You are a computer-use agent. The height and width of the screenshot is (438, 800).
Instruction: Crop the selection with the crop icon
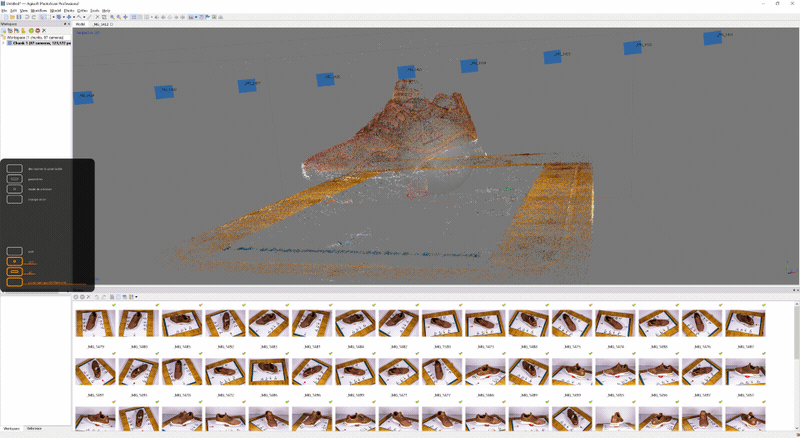pyautogui.click(x=104, y=17)
